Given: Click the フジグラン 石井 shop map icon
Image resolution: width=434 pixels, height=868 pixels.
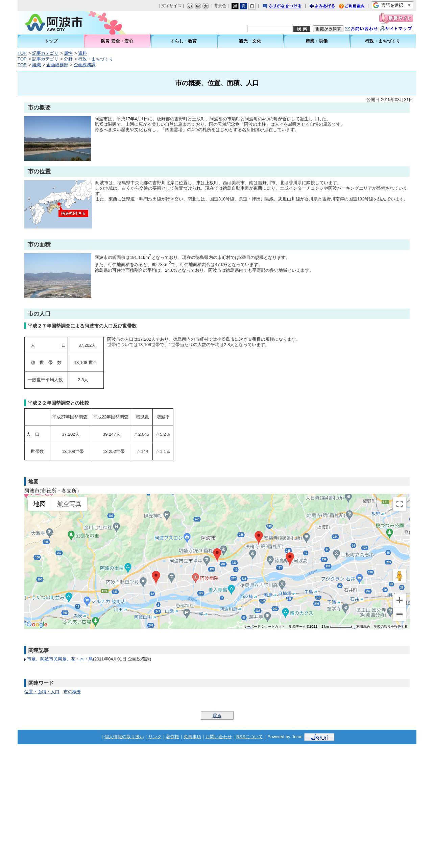Looking at the screenshot, I should click(x=360, y=578).
